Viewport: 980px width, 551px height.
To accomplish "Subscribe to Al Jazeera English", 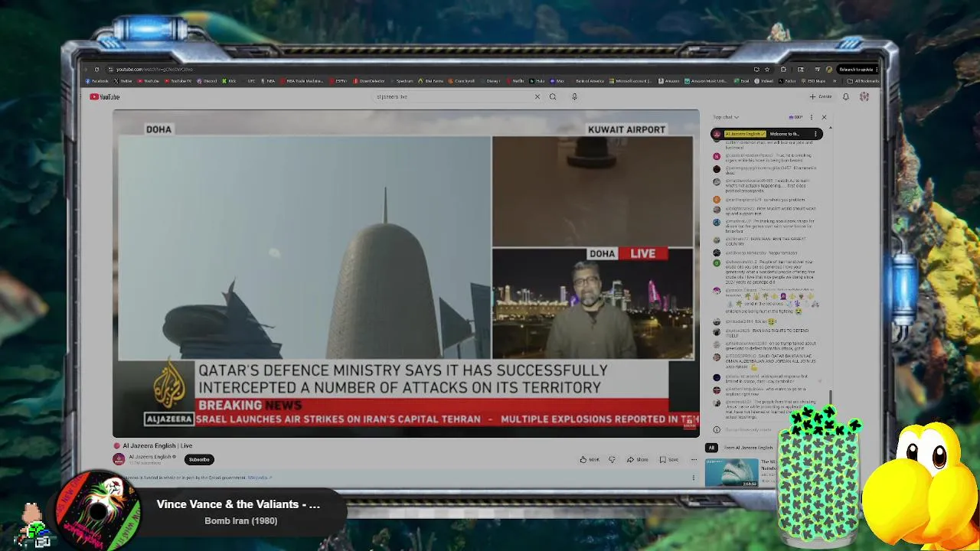I will tap(199, 459).
